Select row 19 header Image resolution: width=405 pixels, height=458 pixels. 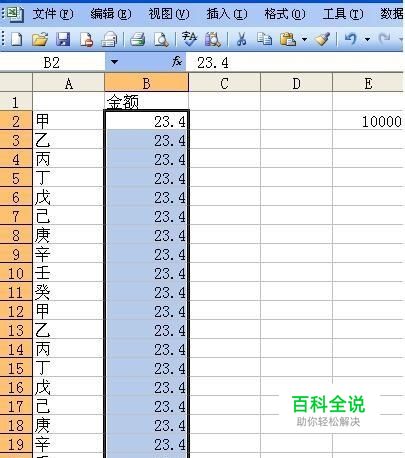tap(16, 444)
